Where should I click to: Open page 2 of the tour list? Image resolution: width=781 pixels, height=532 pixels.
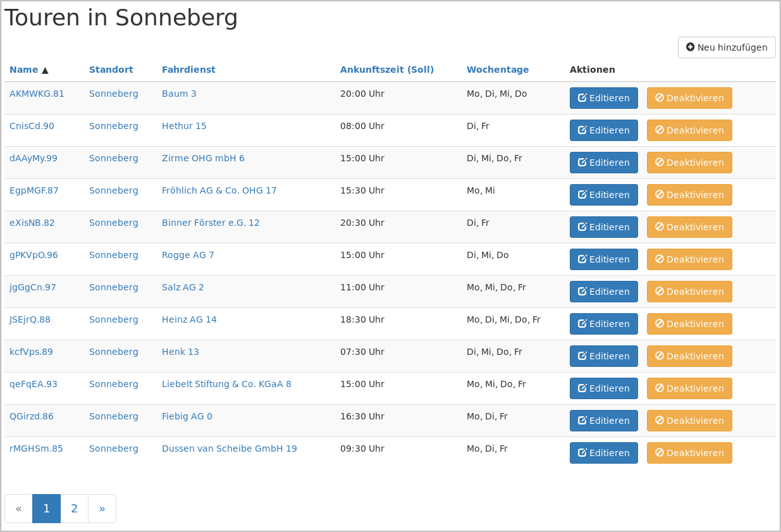74,508
